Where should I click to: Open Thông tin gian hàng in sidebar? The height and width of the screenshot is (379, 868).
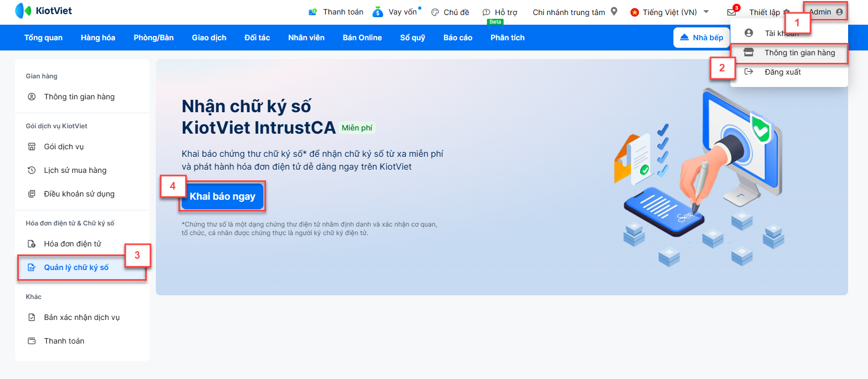(x=82, y=97)
